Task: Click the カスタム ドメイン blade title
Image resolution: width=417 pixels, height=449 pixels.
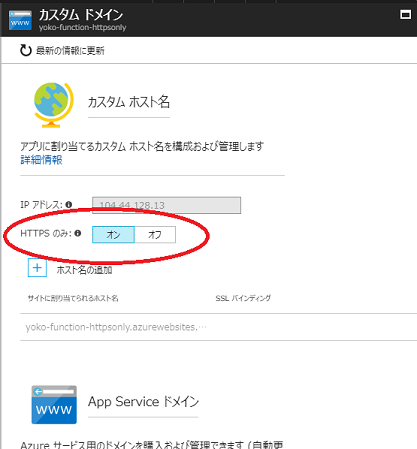Action: (81, 14)
